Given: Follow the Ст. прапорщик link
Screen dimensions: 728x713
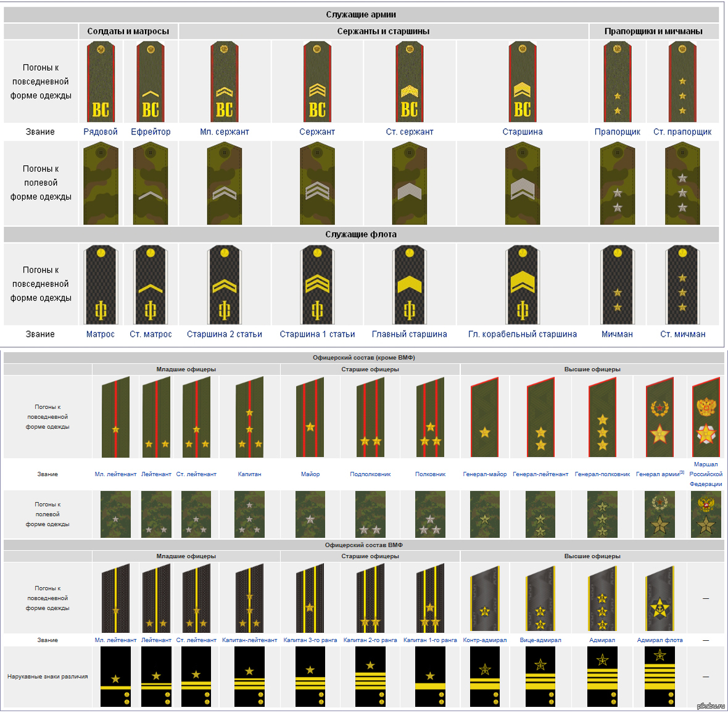Looking at the screenshot, I should coord(682,132).
